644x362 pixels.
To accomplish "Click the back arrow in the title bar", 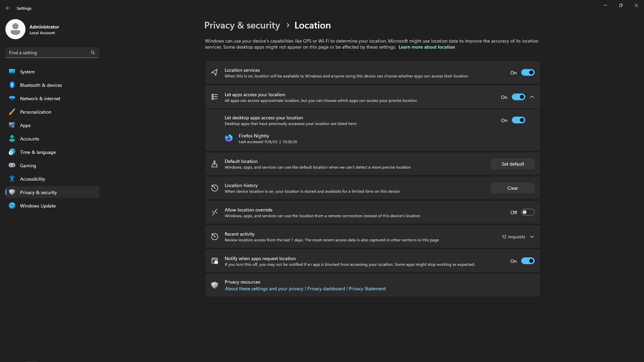I will click(8, 8).
